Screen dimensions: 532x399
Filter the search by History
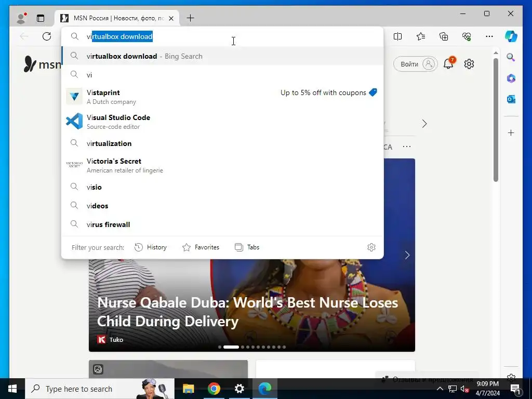point(151,247)
